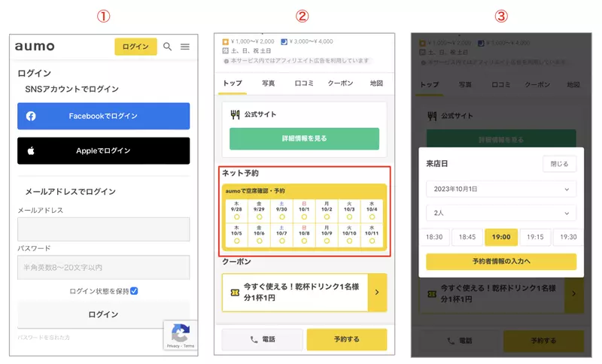
Task: Pick 月 10/9 in the reservation calendar
Action: 327,235
